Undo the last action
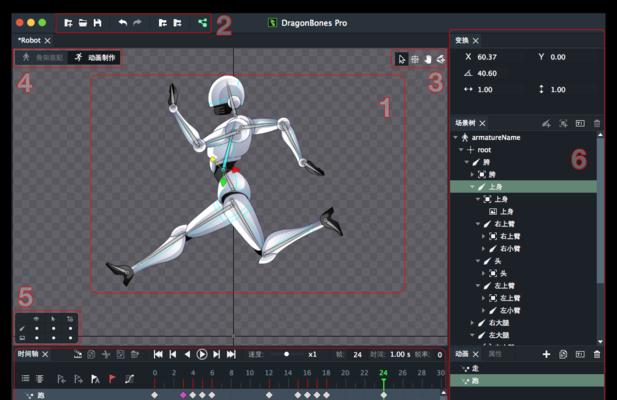Screen dimensions: 617x400 (x=123, y=23)
